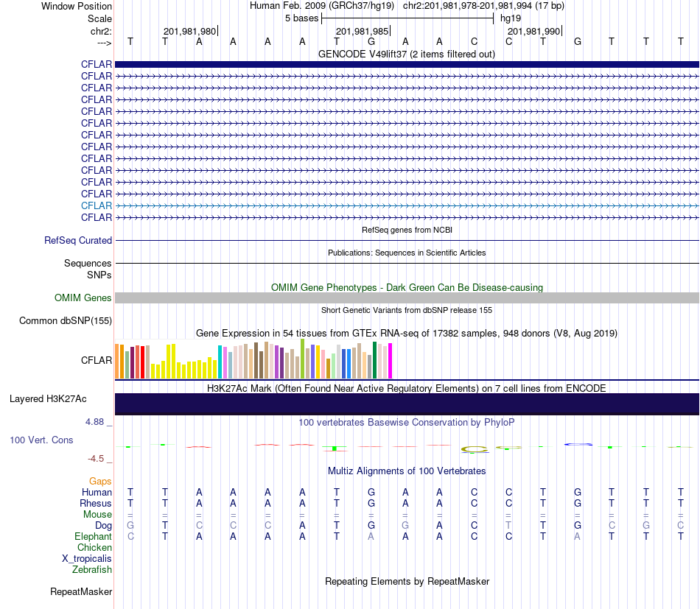Image resolution: width=700 pixels, height=609 pixels.
Task: Click the 100 Vert. Cons label
Action: click(x=41, y=440)
